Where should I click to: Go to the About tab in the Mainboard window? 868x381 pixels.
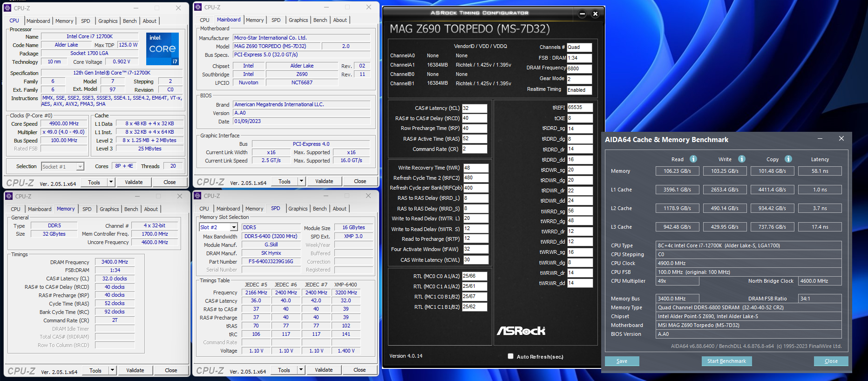[340, 20]
